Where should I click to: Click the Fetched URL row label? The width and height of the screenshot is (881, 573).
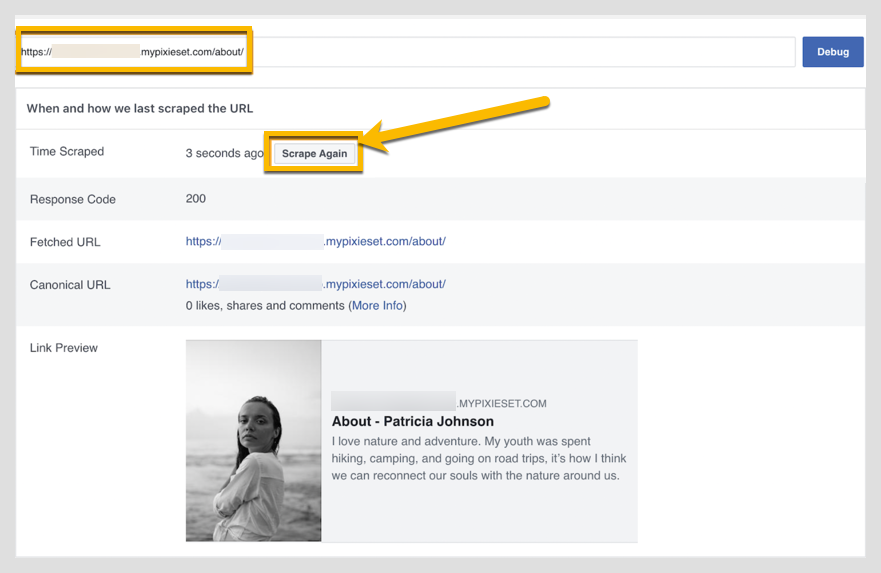click(x=65, y=242)
